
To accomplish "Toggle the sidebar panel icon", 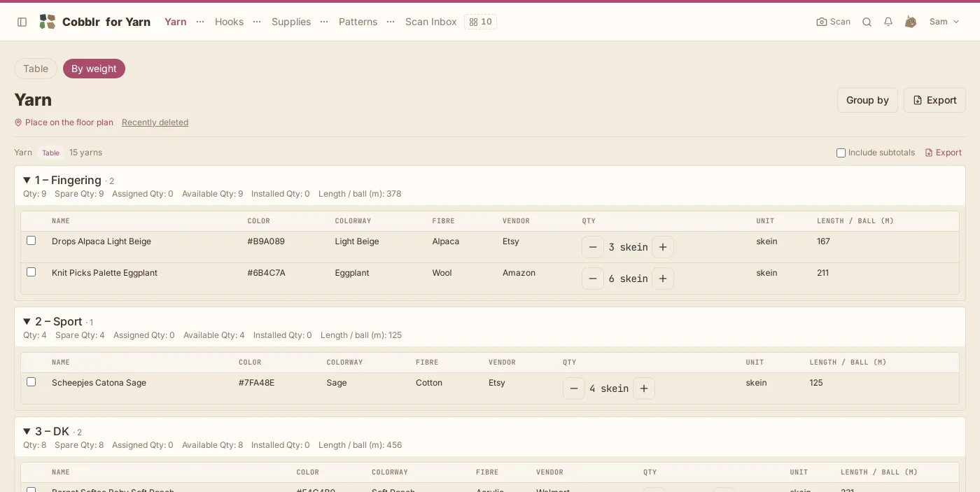I will [x=22, y=22].
